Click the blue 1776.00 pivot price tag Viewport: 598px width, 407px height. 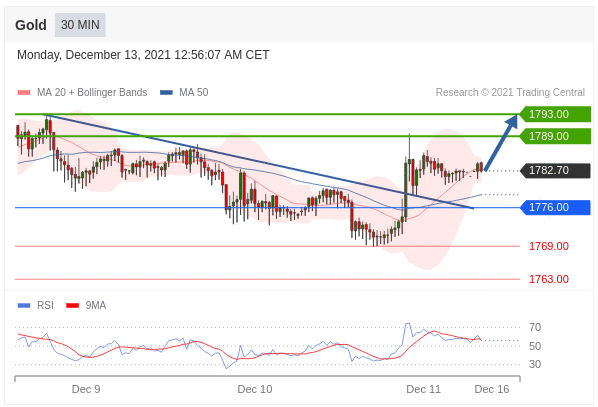point(555,208)
